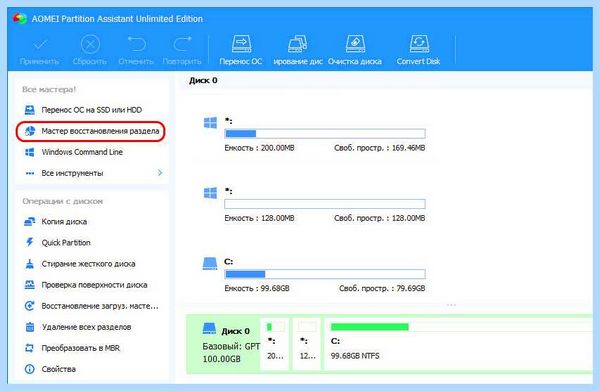Click the Стирание жесткого диска icon
The width and height of the screenshot is (600, 391).
pos(29,264)
